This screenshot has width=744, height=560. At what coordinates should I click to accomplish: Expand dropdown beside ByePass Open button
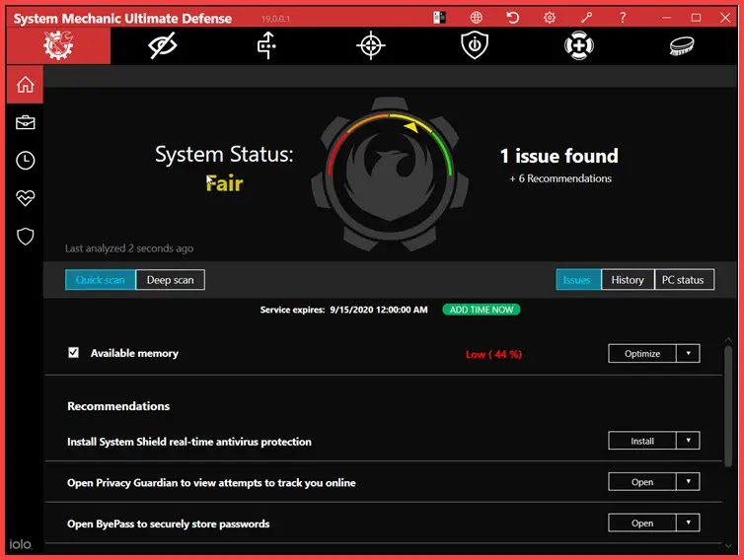tap(688, 523)
